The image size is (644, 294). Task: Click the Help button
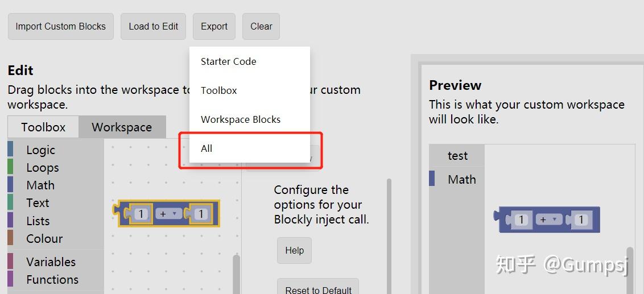[294, 250]
